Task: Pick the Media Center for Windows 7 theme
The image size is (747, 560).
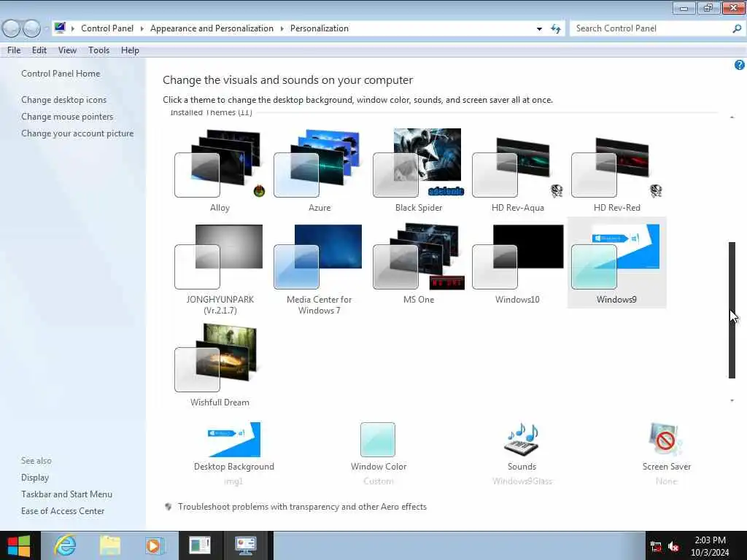Action: click(320, 268)
